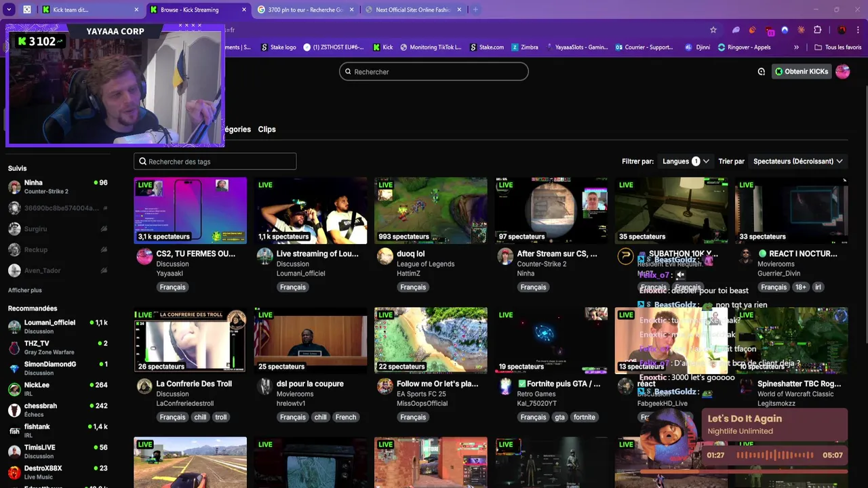Open the Djinni bookmark
This screenshot has height=488, width=868.
pyautogui.click(x=698, y=47)
